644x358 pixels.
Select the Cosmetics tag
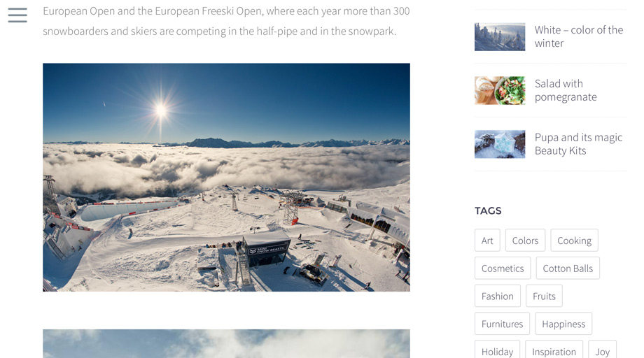[x=503, y=268]
